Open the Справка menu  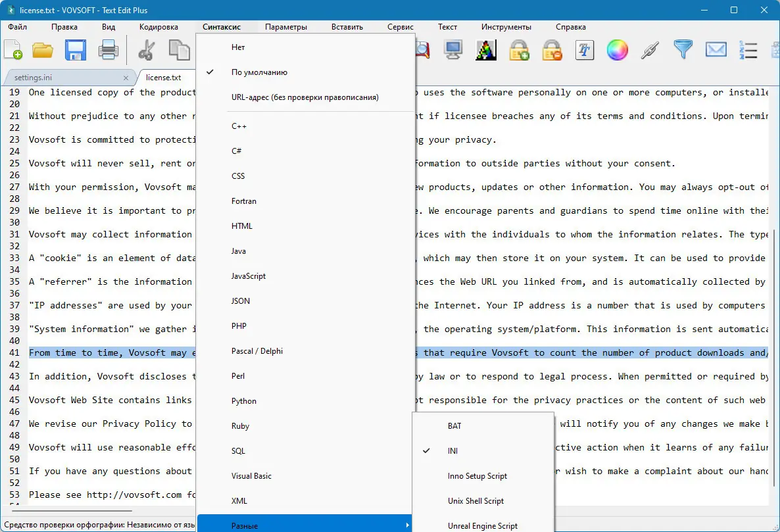click(571, 27)
